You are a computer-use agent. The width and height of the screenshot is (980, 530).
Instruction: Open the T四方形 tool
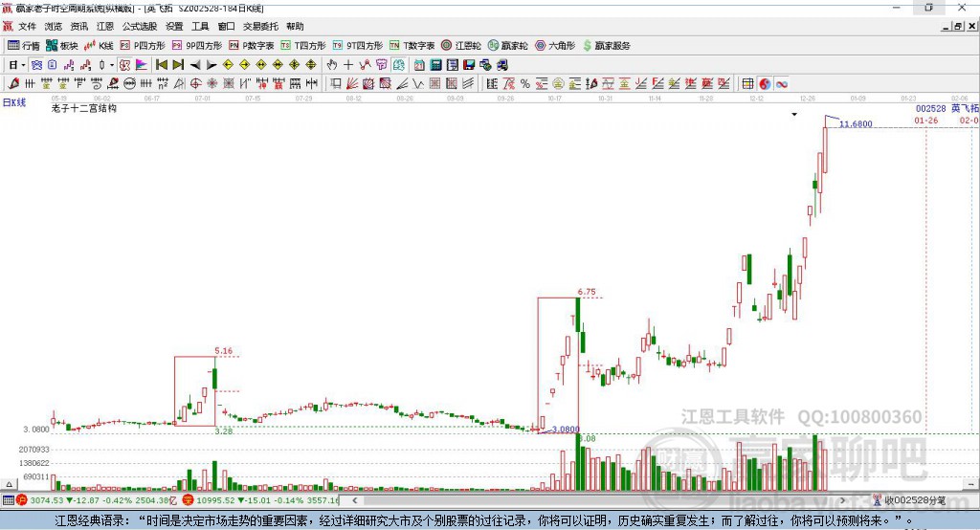[303, 46]
